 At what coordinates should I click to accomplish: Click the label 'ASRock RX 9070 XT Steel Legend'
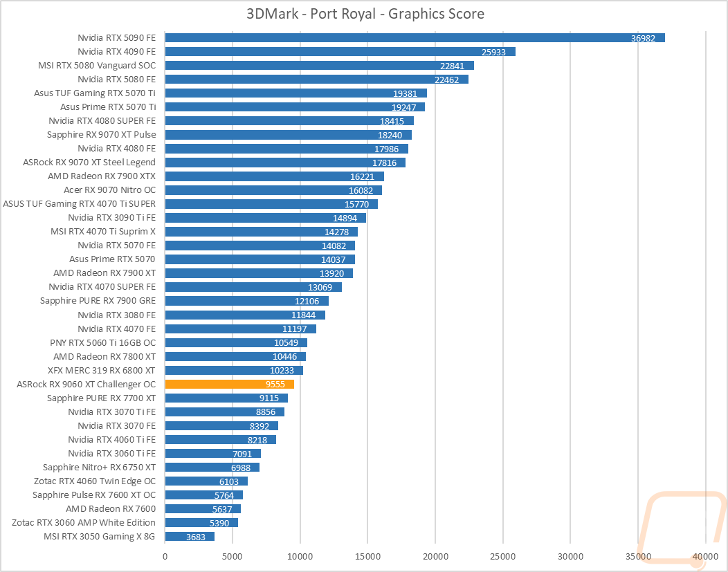coord(89,163)
